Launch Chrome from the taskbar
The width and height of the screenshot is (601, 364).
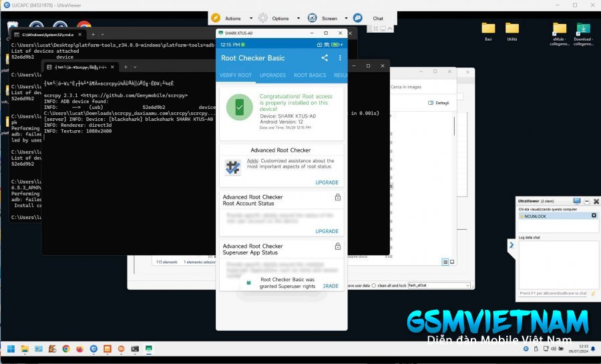click(x=66, y=349)
